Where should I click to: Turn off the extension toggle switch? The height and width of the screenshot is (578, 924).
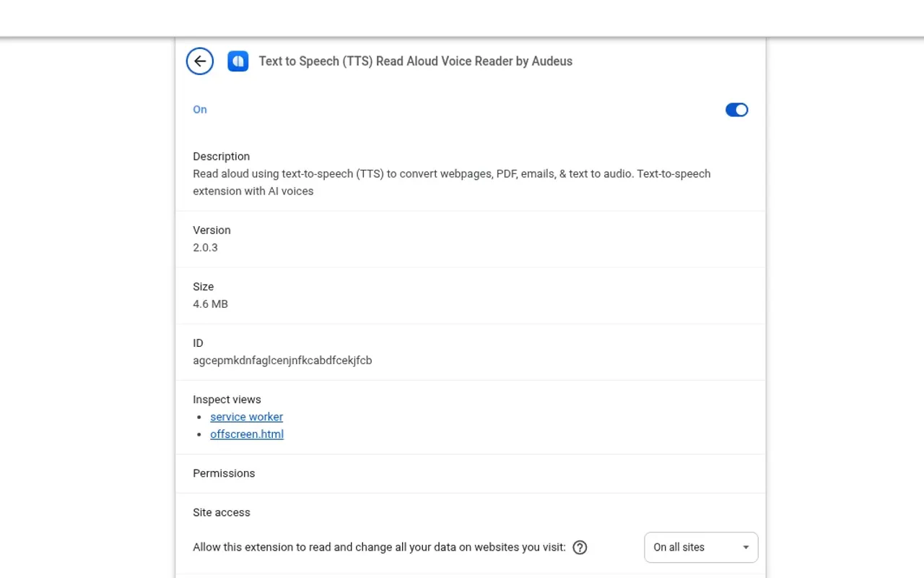tap(736, 110)
